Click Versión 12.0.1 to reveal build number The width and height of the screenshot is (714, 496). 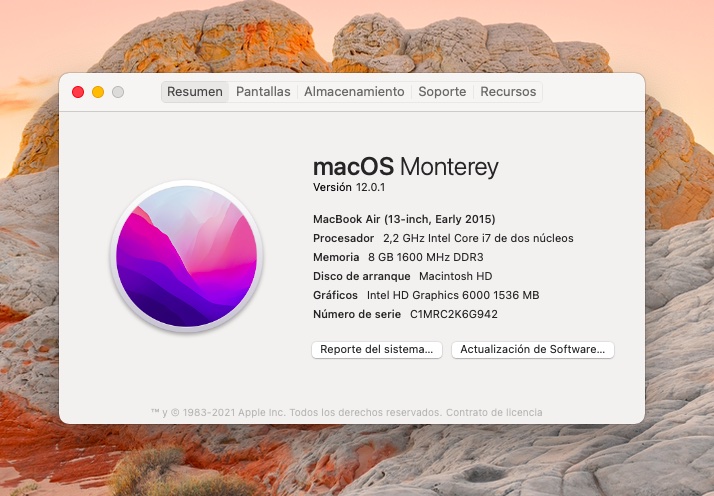pyautogui.click(x=349, y=187)
